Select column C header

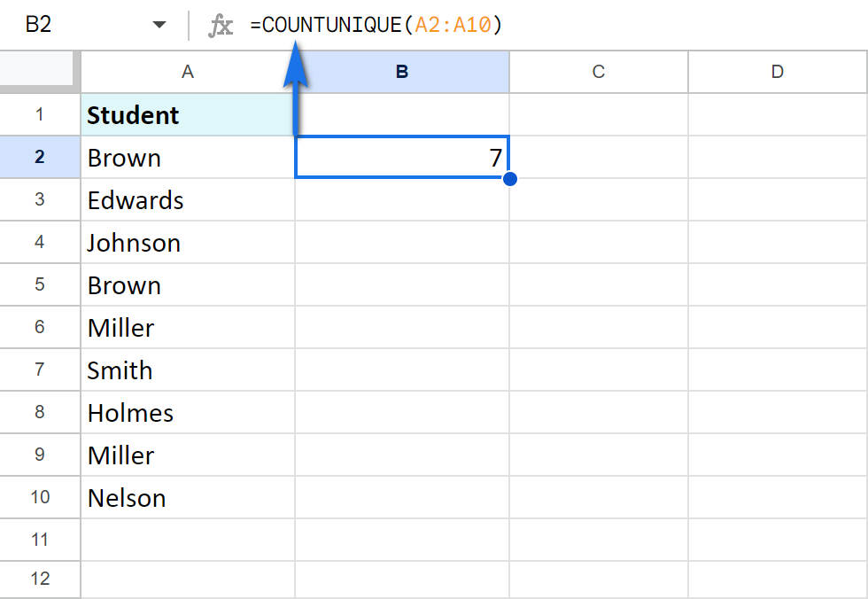tap(598, 72)
